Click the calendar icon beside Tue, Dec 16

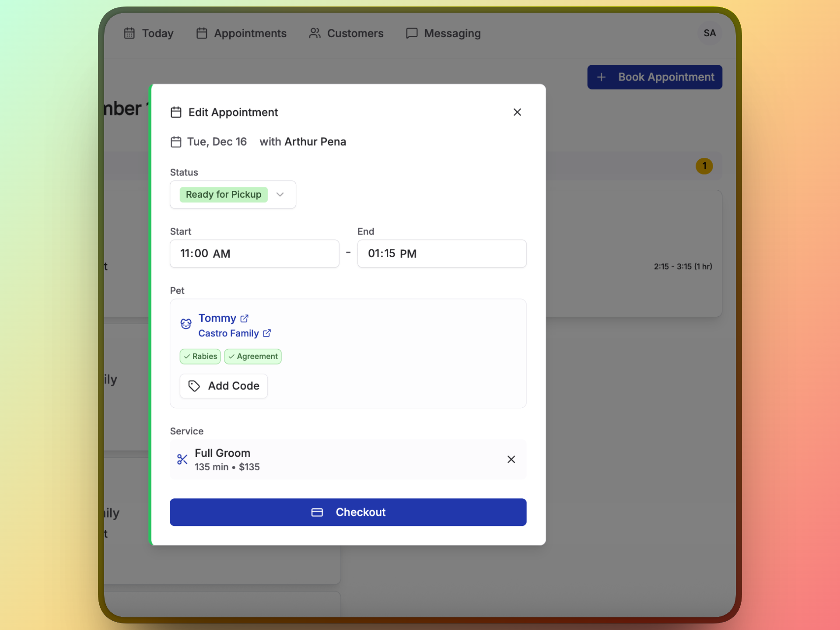pos(176,141)
